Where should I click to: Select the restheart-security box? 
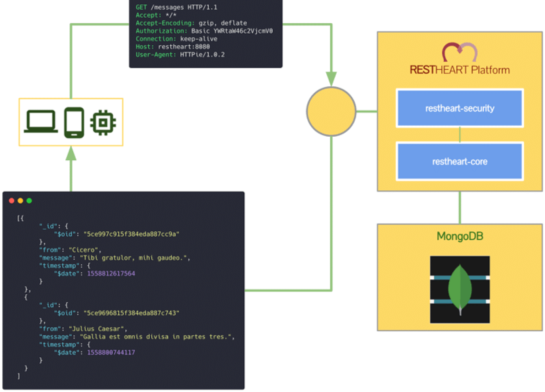[460, 108]
